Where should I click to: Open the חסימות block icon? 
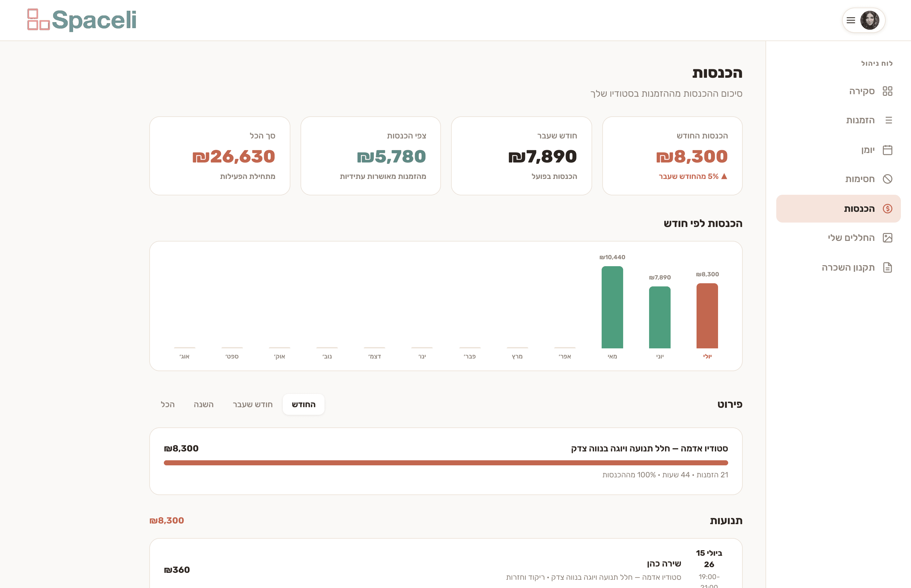coord(887,179)
